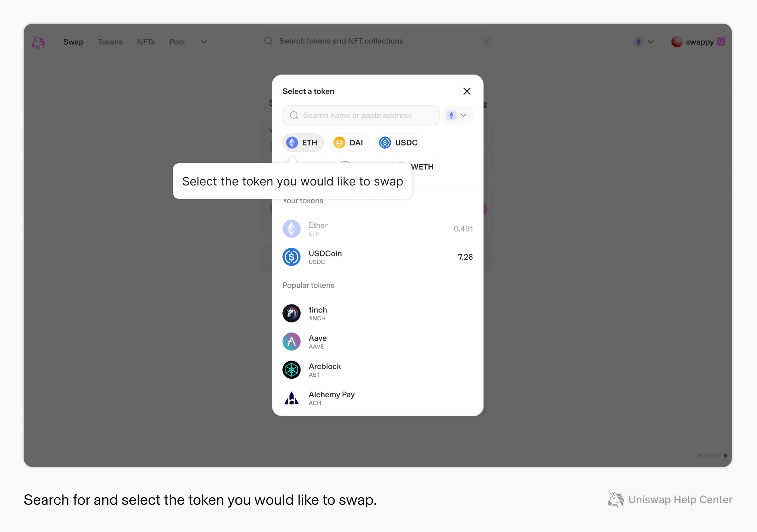Click the Aave token logo
This screenshot has height=532, width=757.
click(x=291, y=341)
